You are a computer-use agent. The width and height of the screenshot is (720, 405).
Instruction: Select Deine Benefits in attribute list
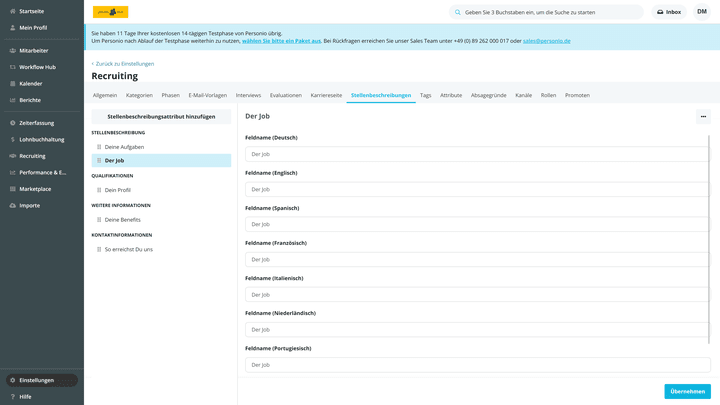coord(123,220)
